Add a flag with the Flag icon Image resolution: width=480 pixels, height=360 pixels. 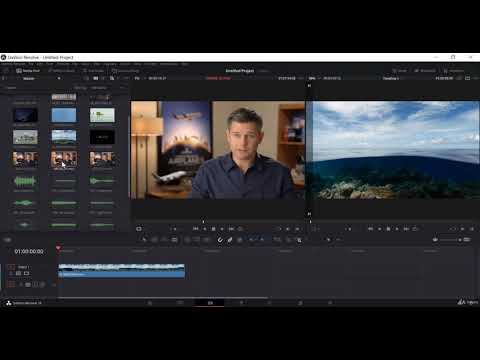pos(252,239)
